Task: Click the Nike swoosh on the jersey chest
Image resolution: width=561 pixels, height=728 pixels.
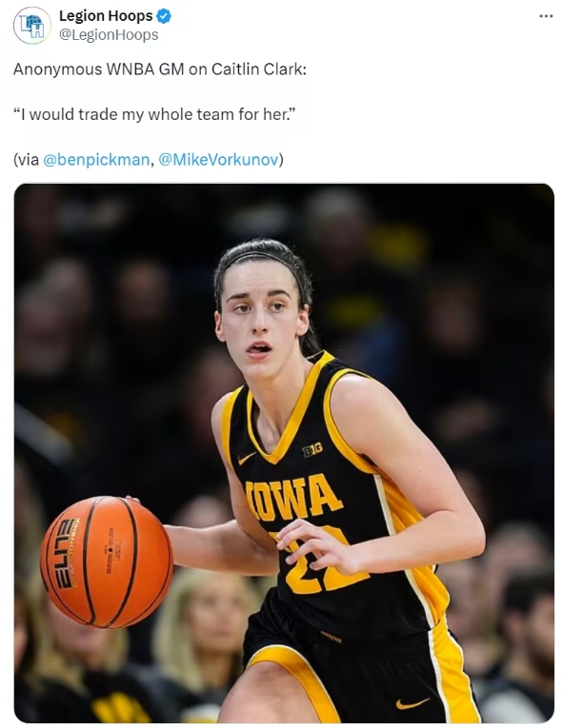Action: 247,459
